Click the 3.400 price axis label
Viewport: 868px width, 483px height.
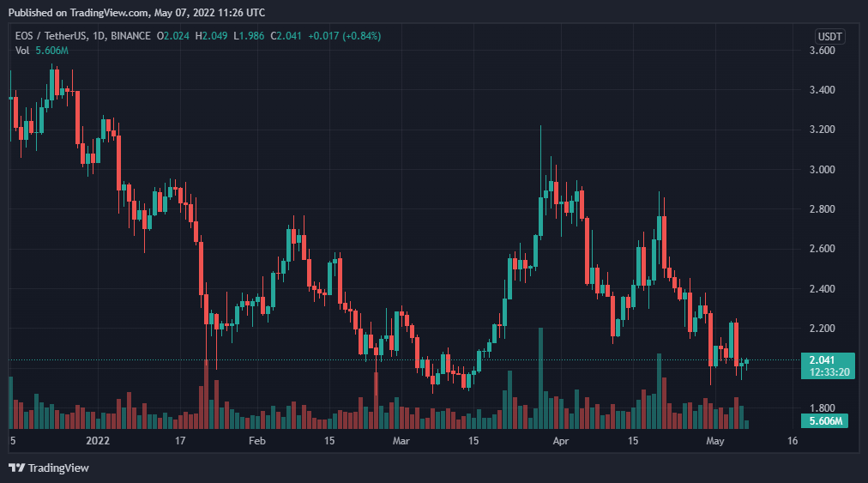click(x=822, y=90)
